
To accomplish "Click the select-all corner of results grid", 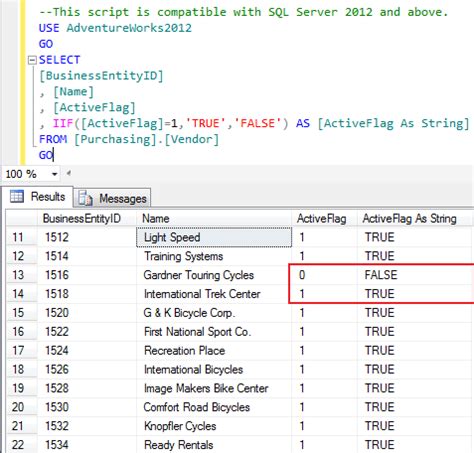I will 21,219.
